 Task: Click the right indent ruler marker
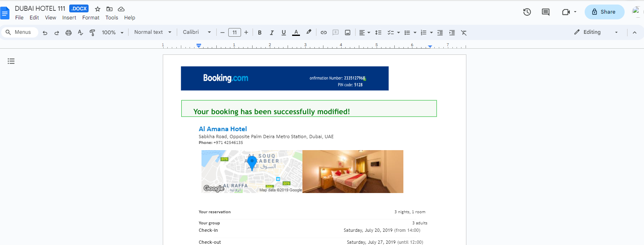(x=430, y=46)
